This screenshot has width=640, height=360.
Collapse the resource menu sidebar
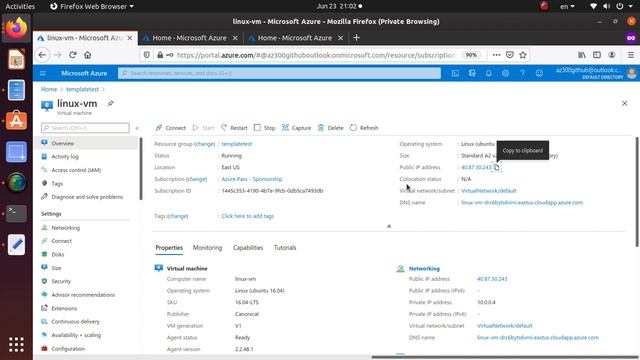tap(137, 128)
